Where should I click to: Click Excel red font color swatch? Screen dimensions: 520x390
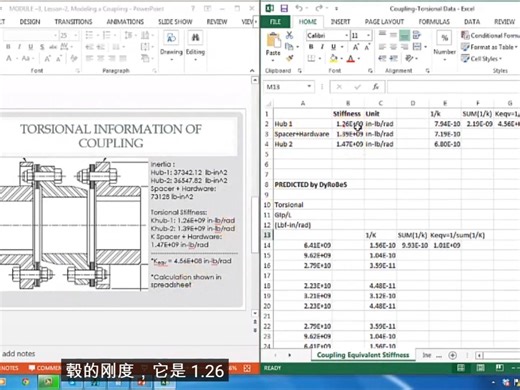click(x=351, y=59)
